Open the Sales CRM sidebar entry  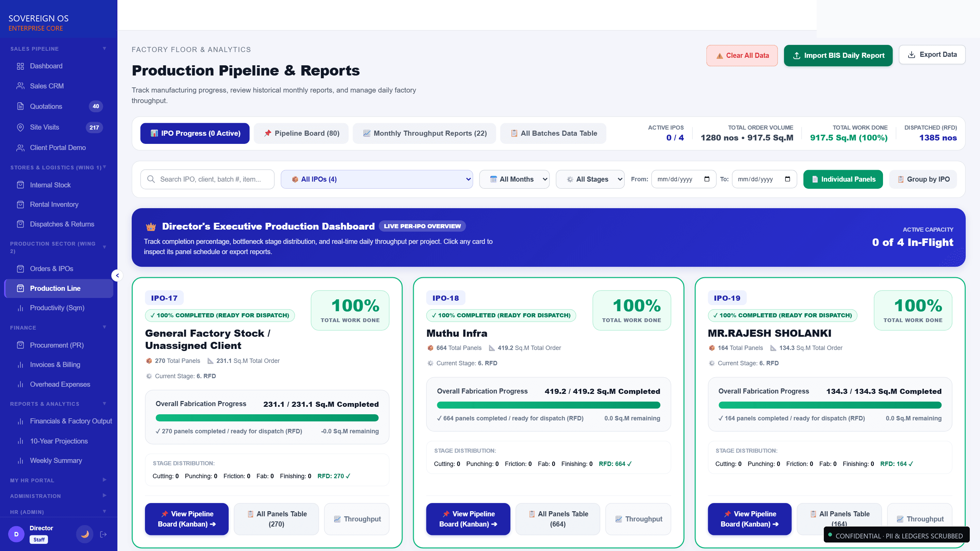tap(59, 86)
